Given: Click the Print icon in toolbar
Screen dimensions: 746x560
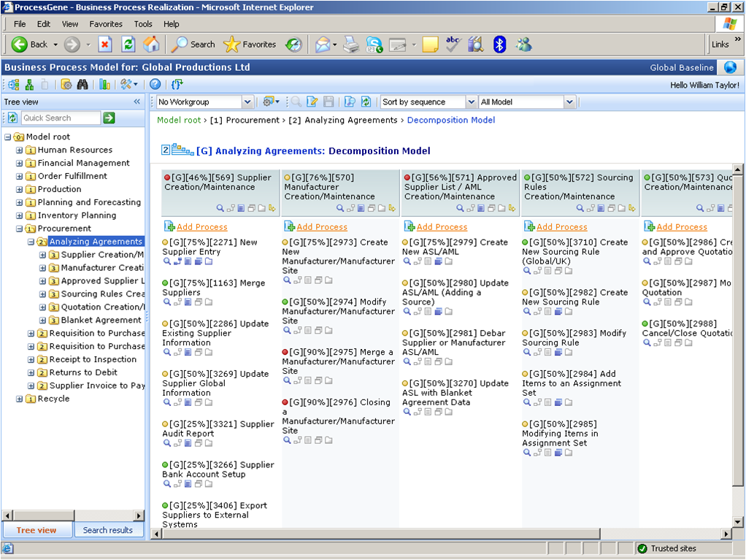Looking at the screenshot, I should pyautogui.click(x=351, y=45).
